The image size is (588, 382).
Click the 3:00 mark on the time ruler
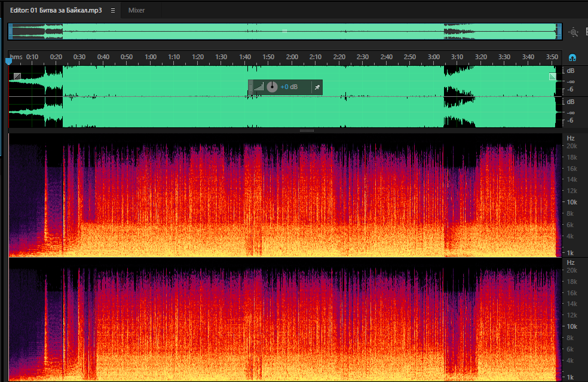[433, 57]
